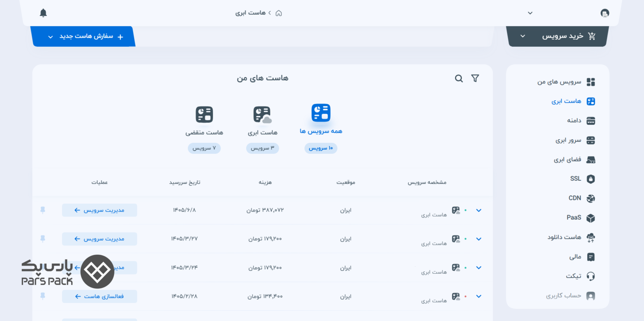Viewport: 644px width, 321px height.
Task: Expand the row with cost ۳۸۷,۰۷۲ تومان
Action: (479, 210)
